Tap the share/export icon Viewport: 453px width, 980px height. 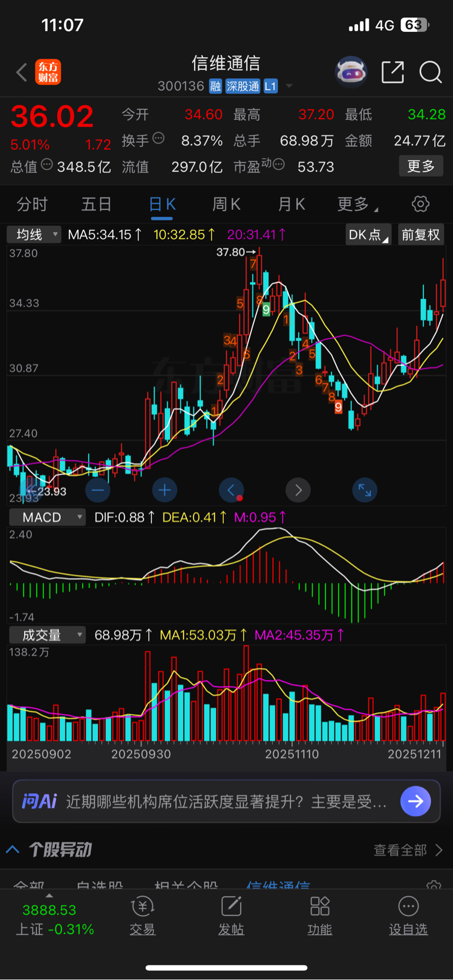pos(393,72)
